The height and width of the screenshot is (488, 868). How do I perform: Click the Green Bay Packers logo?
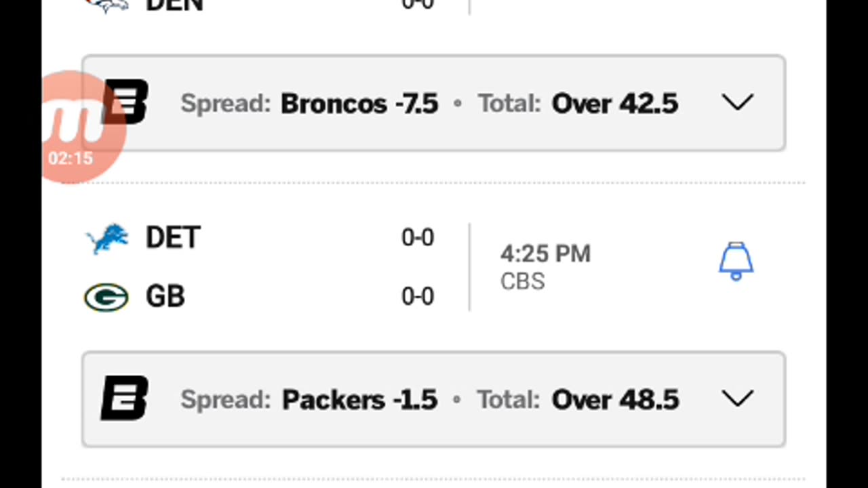click(x=106, y=298)
